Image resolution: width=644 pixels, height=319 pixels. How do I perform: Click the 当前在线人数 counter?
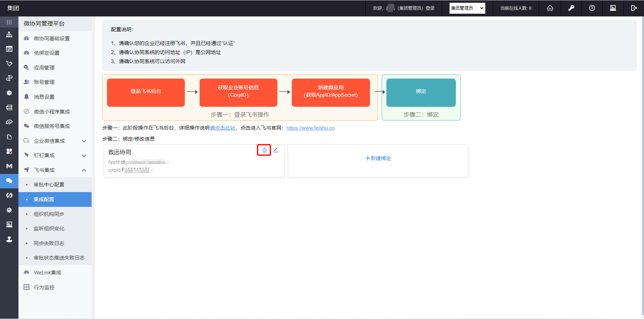516,8
